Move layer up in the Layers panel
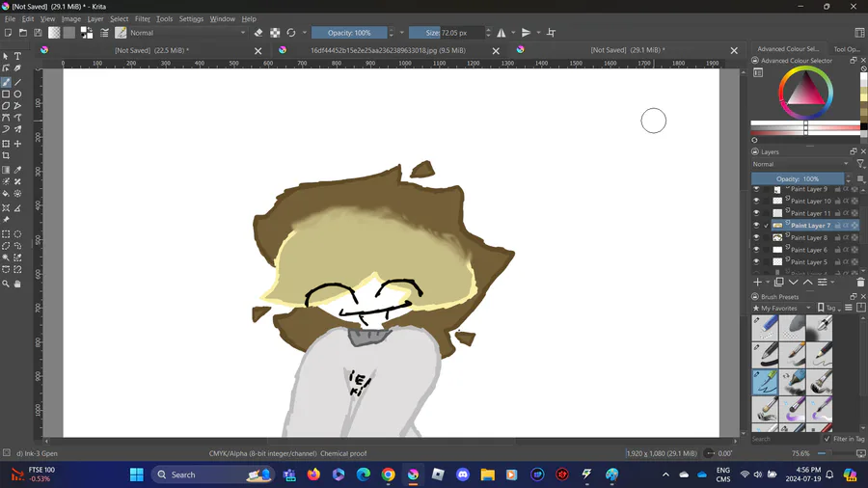 pos(807,283)
